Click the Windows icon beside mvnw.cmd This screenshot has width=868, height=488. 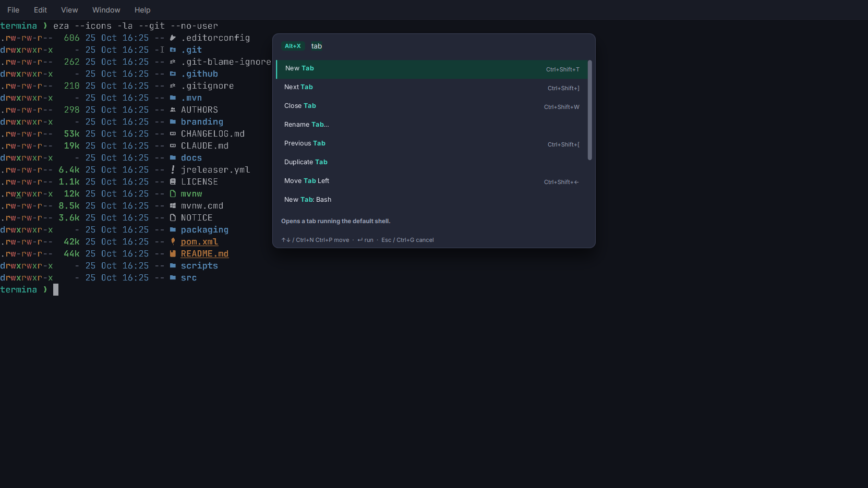pos(173,205)
